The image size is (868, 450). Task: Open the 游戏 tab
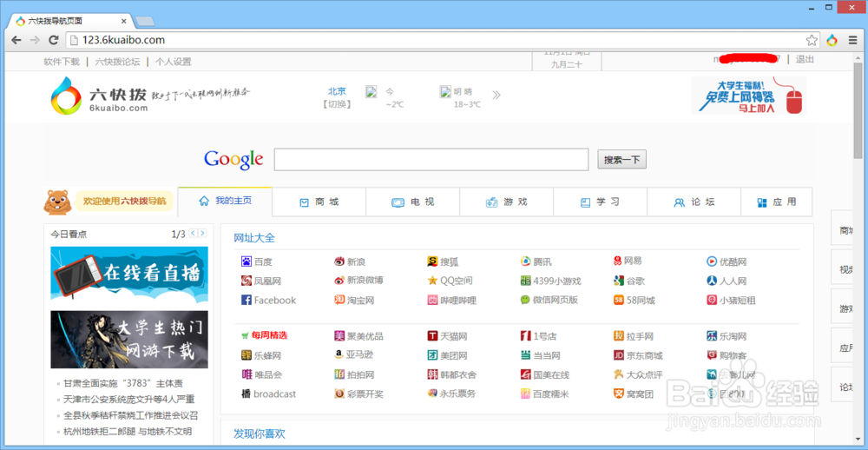click(507, 202)
